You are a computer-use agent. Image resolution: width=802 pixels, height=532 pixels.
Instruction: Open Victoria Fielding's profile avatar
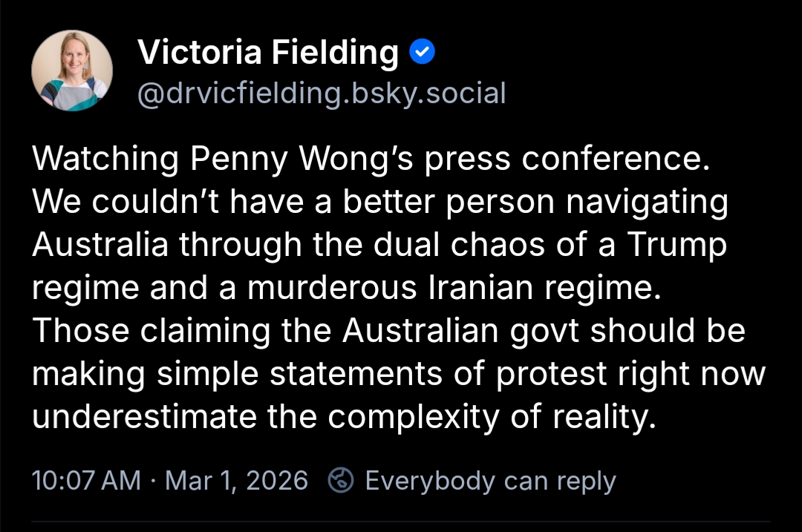tap(72, 71)
